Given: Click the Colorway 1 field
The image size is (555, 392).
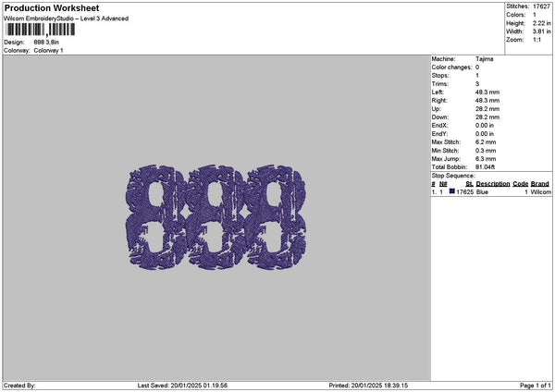Looking at the screenshot, I should coord(48,50).
